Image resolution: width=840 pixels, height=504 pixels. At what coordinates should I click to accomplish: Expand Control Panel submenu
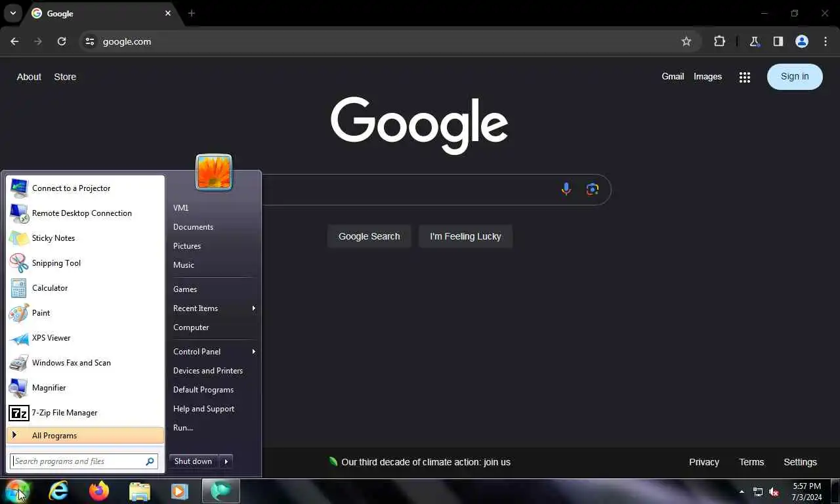tap(213, 352)
